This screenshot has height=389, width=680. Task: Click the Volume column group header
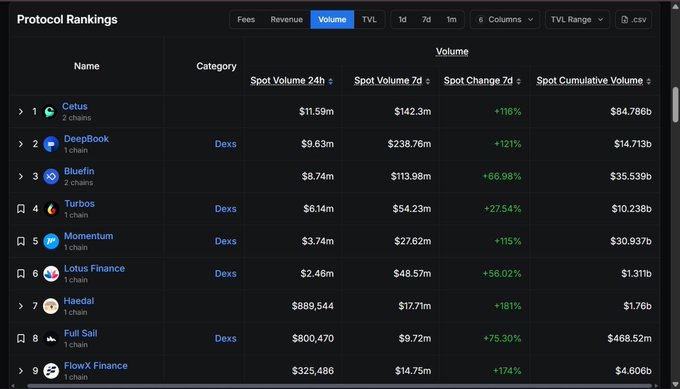click(x=452, y=52)
